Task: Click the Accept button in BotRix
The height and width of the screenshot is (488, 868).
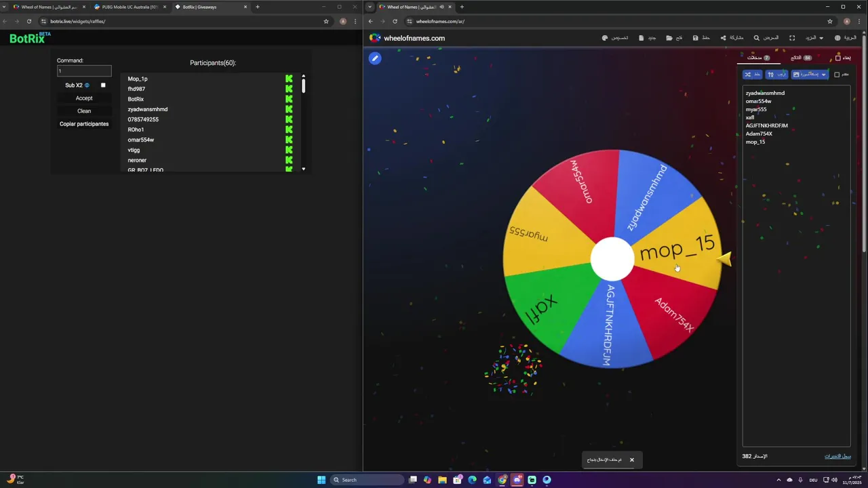Action: (84, 98)
